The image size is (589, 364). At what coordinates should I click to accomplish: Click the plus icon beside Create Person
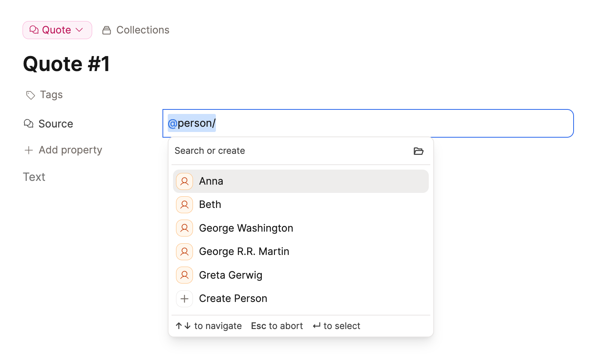184,298
